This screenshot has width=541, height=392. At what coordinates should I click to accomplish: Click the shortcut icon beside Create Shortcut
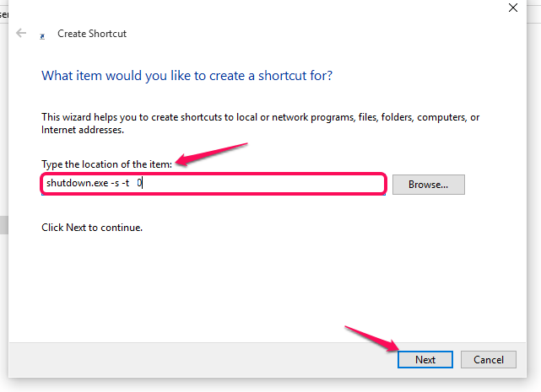click(x=42, y=36)
